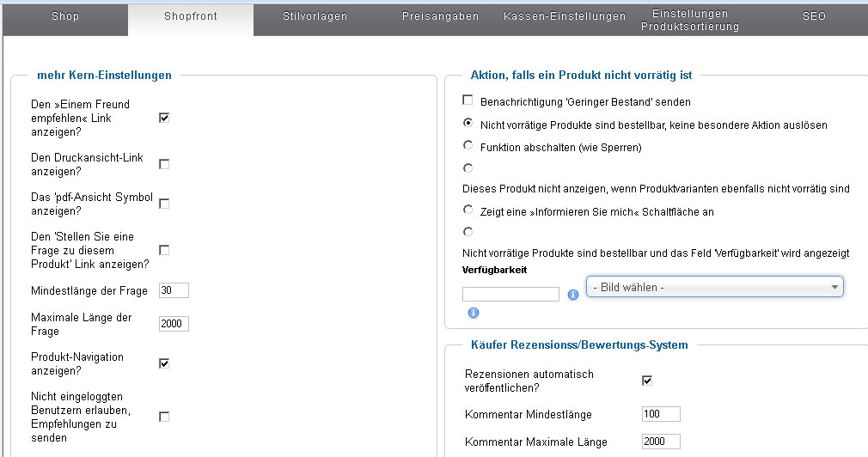Click info icon beside the Verfügbarkeit text field
The height and width of the screenshot is (457, 868).
pos(573,295)
